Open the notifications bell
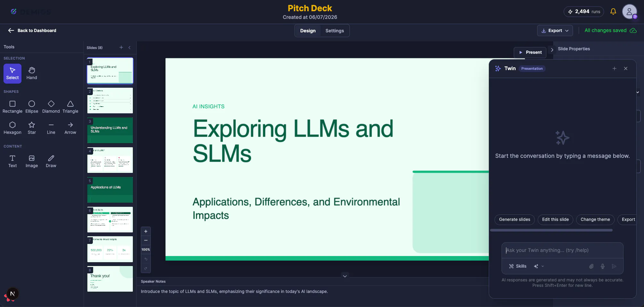Screen dimensions: 644x307 pyautogui.click(x=613, y=12)
